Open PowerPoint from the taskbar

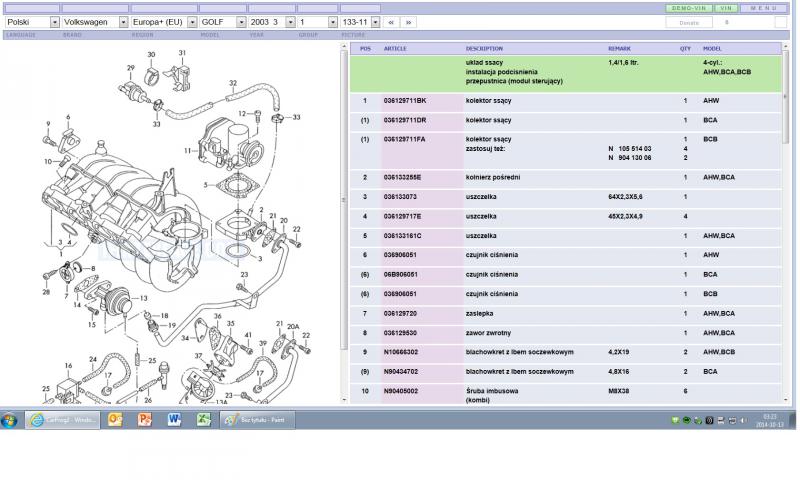tap(145, 420)
